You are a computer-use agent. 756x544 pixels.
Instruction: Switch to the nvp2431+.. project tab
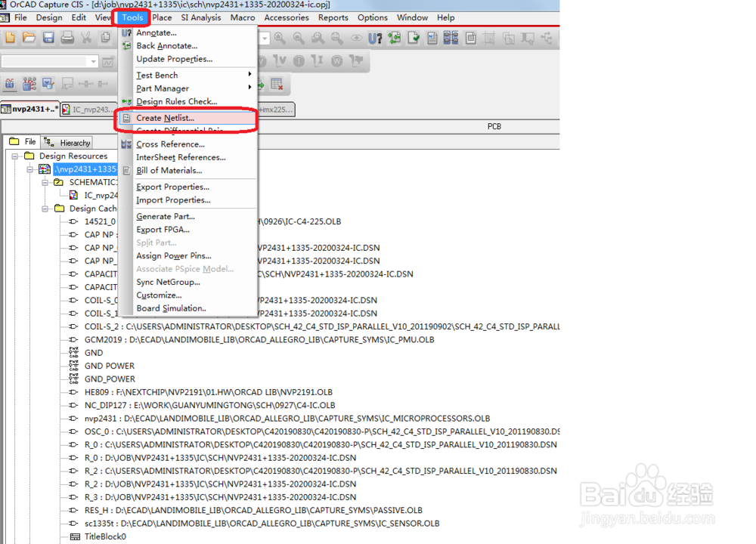click(30, 109)
